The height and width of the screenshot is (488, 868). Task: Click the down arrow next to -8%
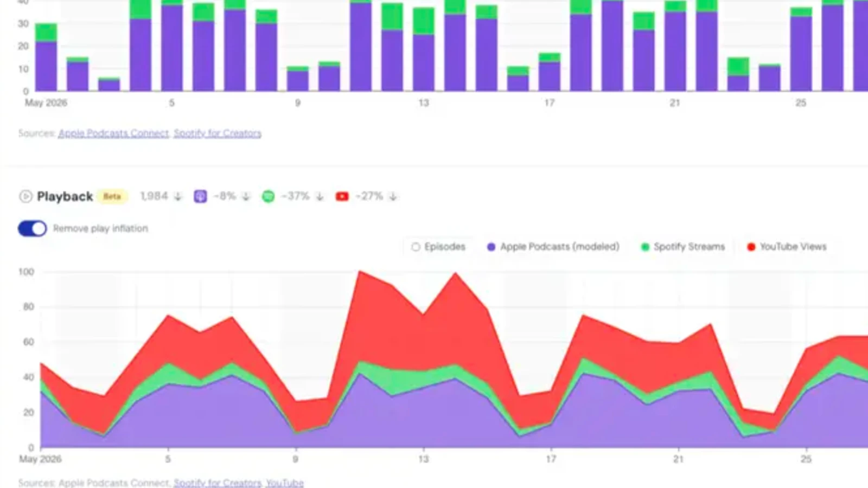pyautogui.click(x=246, y=196)
